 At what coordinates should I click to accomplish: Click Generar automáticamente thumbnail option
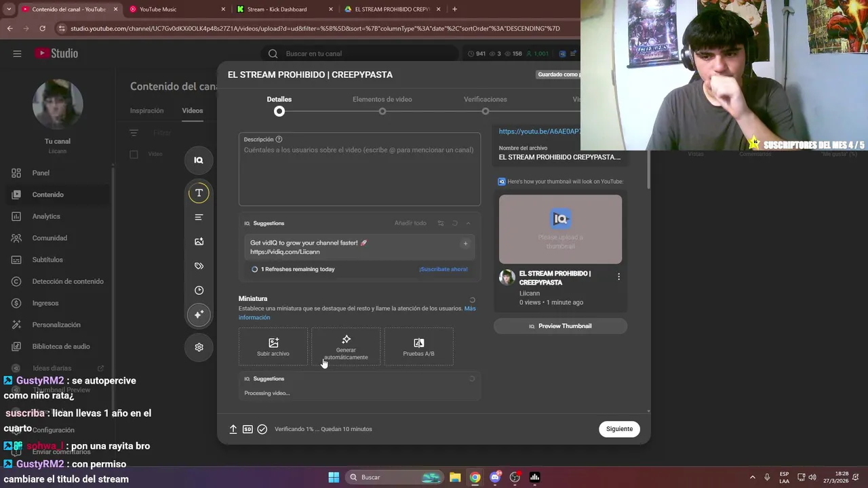coord(346,347)
